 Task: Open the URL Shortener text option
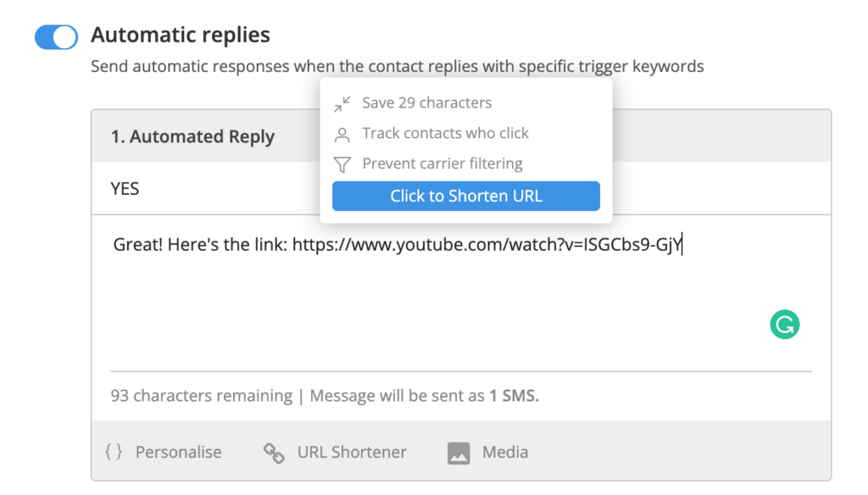[x=352, y=453]
